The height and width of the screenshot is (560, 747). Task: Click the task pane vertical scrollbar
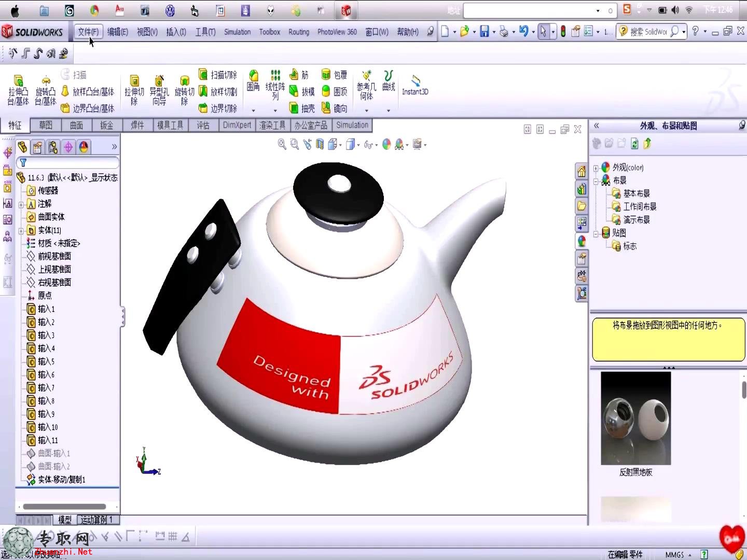[744, 389]
